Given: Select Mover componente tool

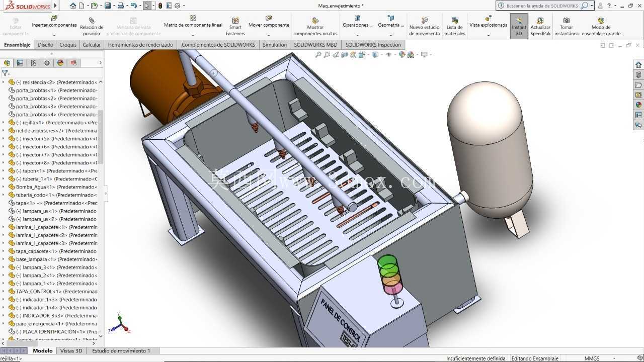Looking at the screenshot, I should (269, 22).
